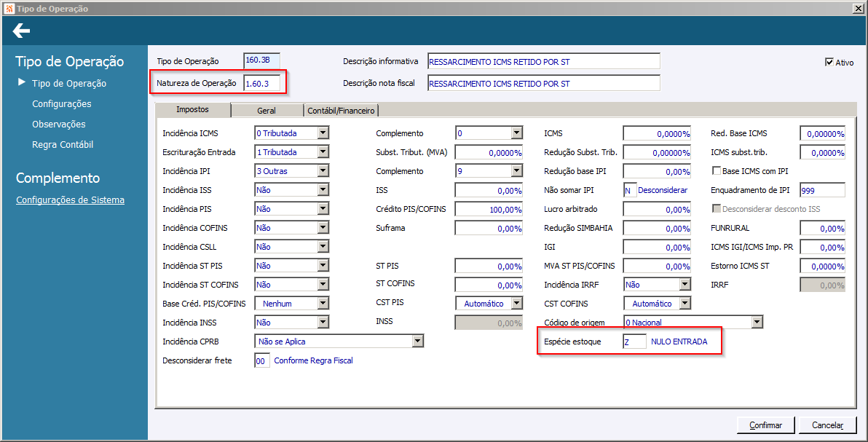Click the Natureza de Operação field
Screen dimensions: 868x442
(261, 83)
